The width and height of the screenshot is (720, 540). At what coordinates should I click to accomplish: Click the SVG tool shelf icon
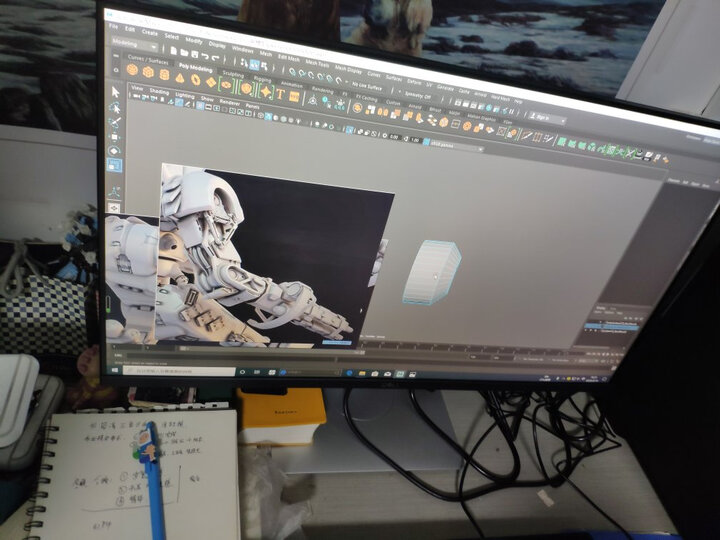294,97
